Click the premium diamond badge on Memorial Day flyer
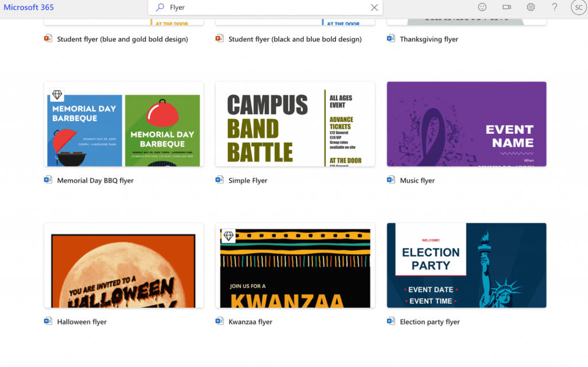Image resolution: width=588 pixels, height=367 pixels. point(57,95)
